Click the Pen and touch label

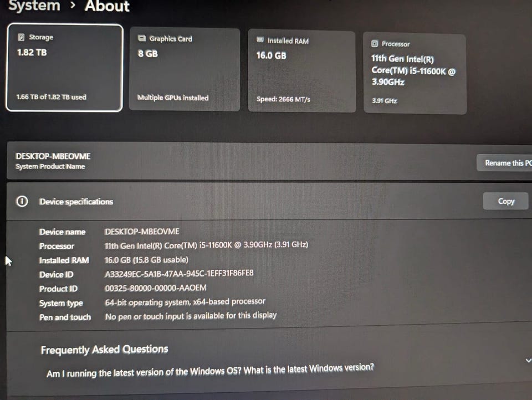click(x=65, y=317)
